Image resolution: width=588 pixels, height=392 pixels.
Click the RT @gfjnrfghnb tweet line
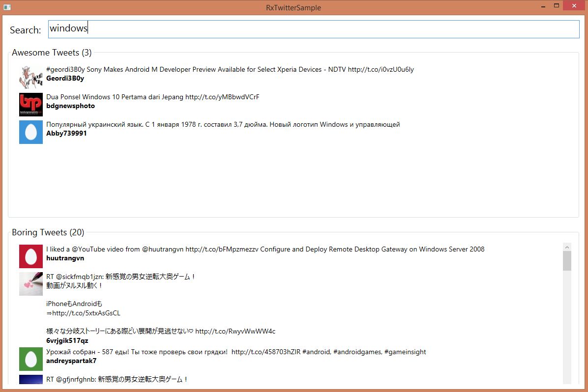(117, 379)
